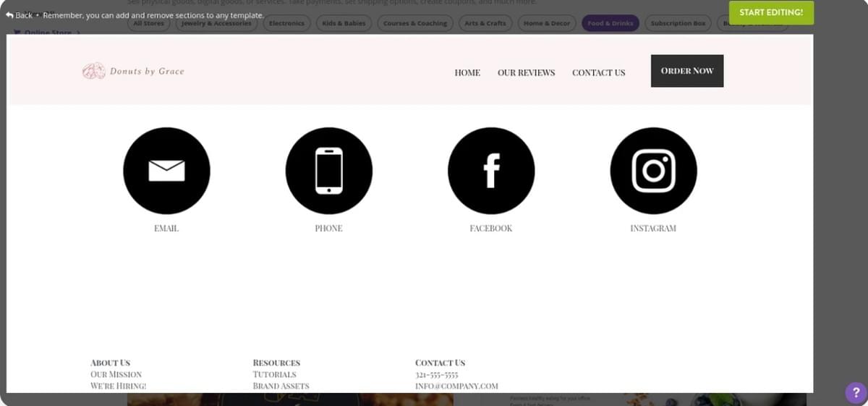Viewport: 868px width, 406px height.
Task: Select the Home & Decor category
Action: (547, 23)
